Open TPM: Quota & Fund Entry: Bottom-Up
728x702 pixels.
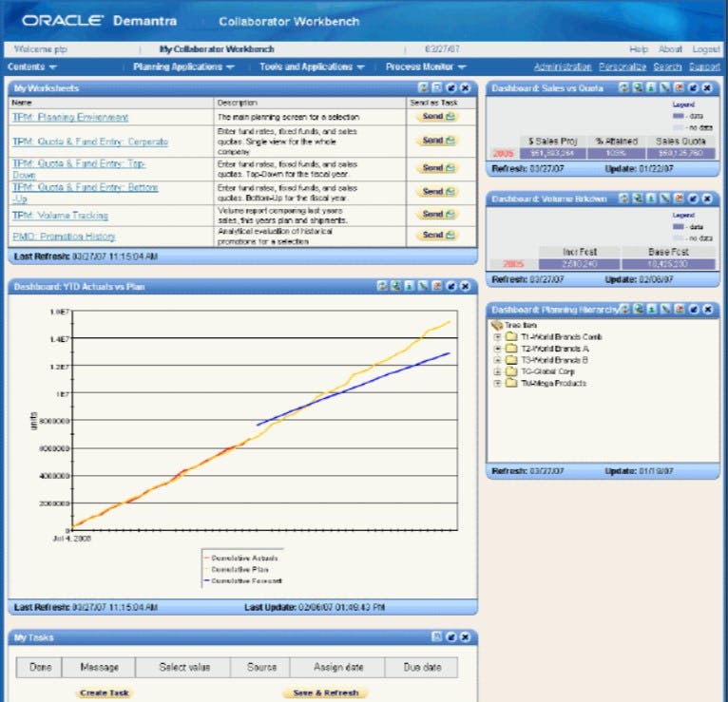pos(85,193)
